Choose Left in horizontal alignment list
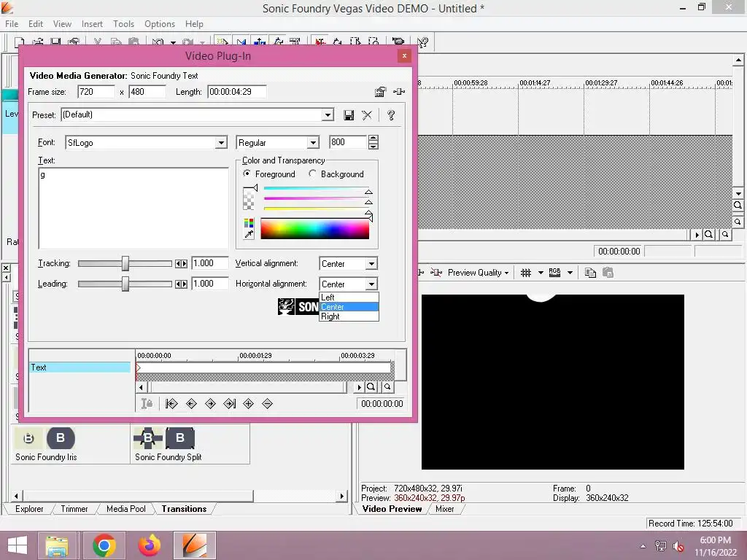The height and width of the screenshot is (560, 747). pos(349,297)
